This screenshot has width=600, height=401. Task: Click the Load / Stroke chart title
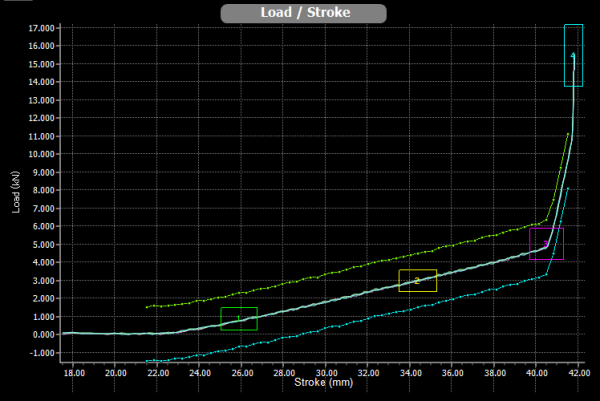click(x=303, y=13)
